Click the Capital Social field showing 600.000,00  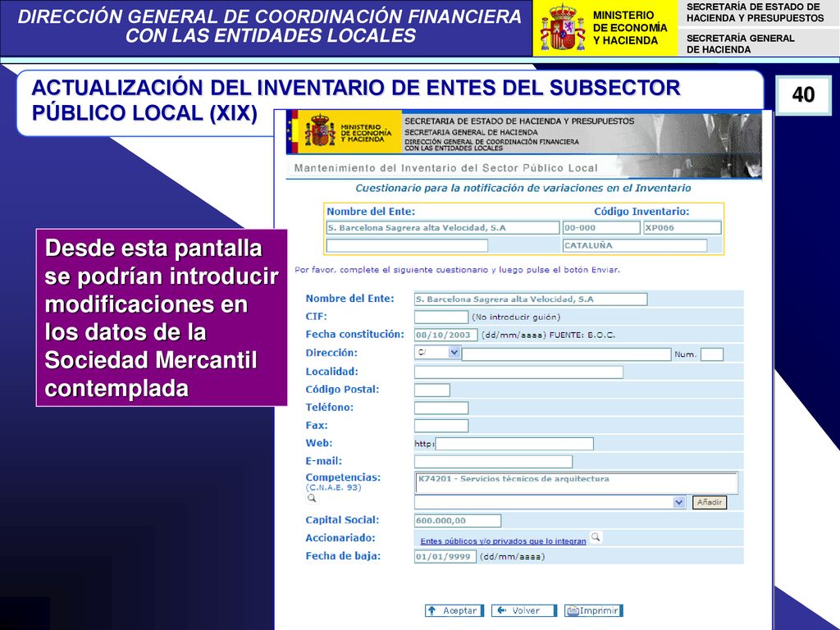click(458, 521)
